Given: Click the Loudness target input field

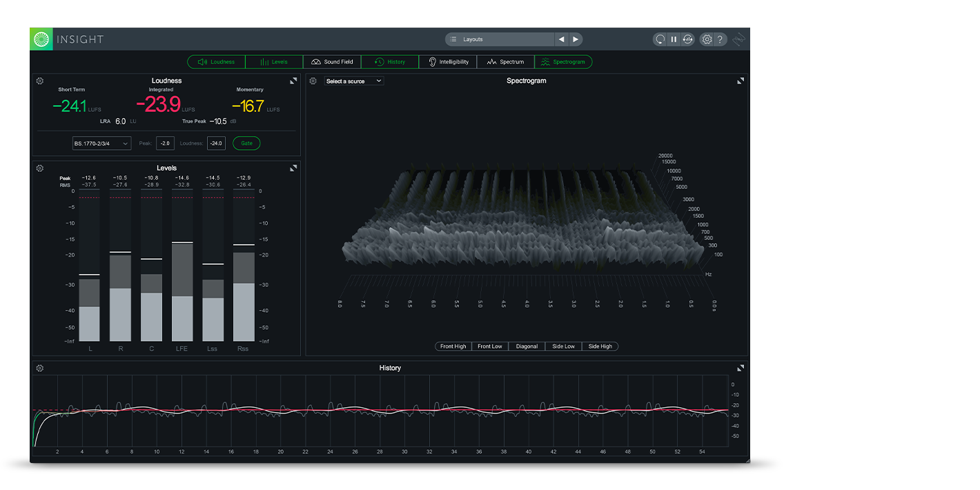Looking at the screenshot, I should click(216, 144).
